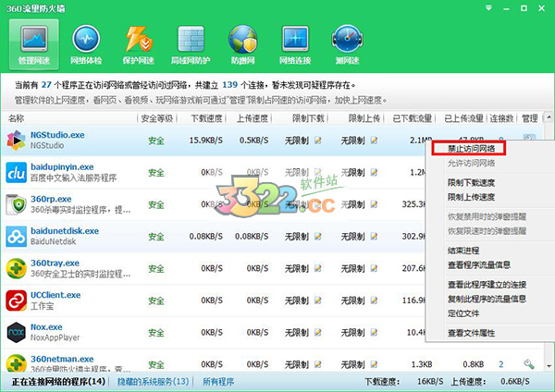Edit upload limit for 360tray.exe
Image resolution: width=555 pixels, height=392 pixels.
click(x=374, y=268)
